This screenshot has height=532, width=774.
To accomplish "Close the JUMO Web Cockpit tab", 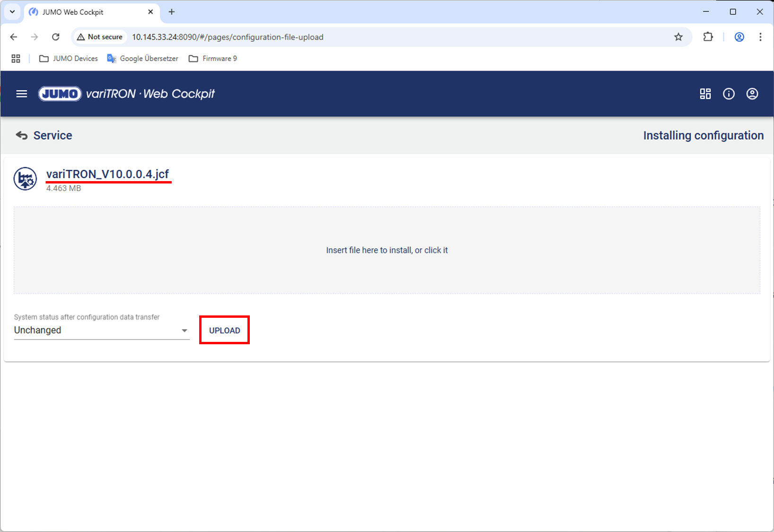I will point(150,12).
